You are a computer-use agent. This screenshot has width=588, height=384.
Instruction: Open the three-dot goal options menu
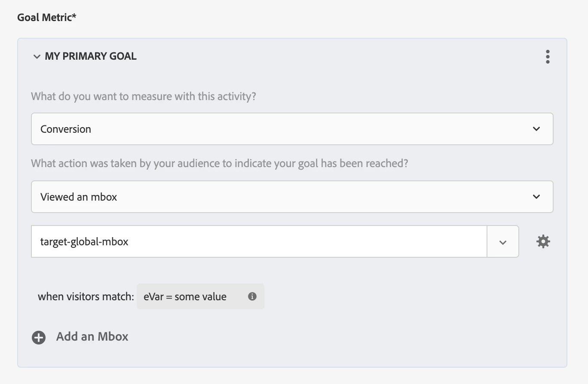(547, 57)
